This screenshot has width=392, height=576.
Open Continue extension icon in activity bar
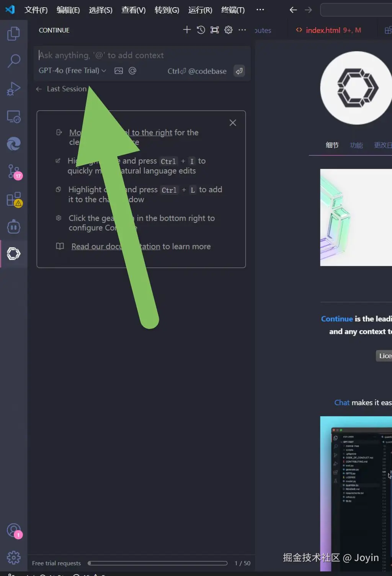point(13,254)
